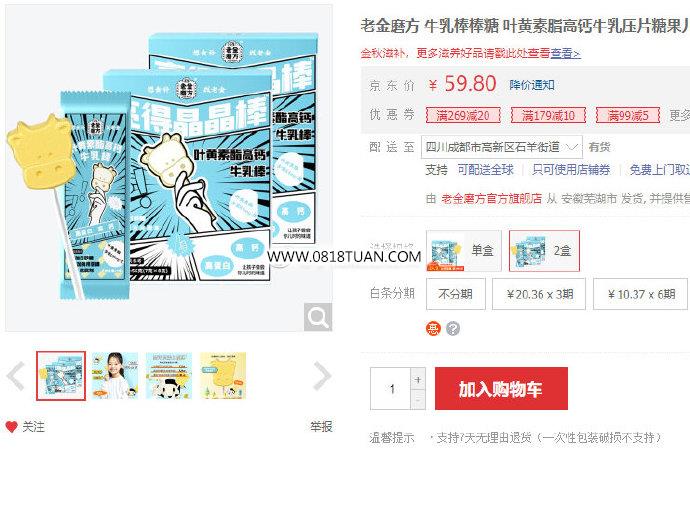The height and width of the screenshot is (515, 690).
Task: Show previous thumbnails with left arrow
Action: click(16, 376)
